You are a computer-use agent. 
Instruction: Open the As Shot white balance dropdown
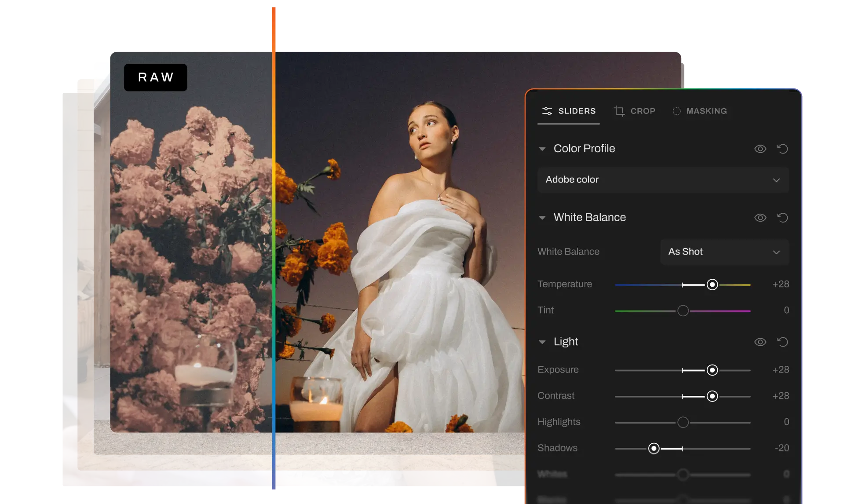tap(725, 252)
